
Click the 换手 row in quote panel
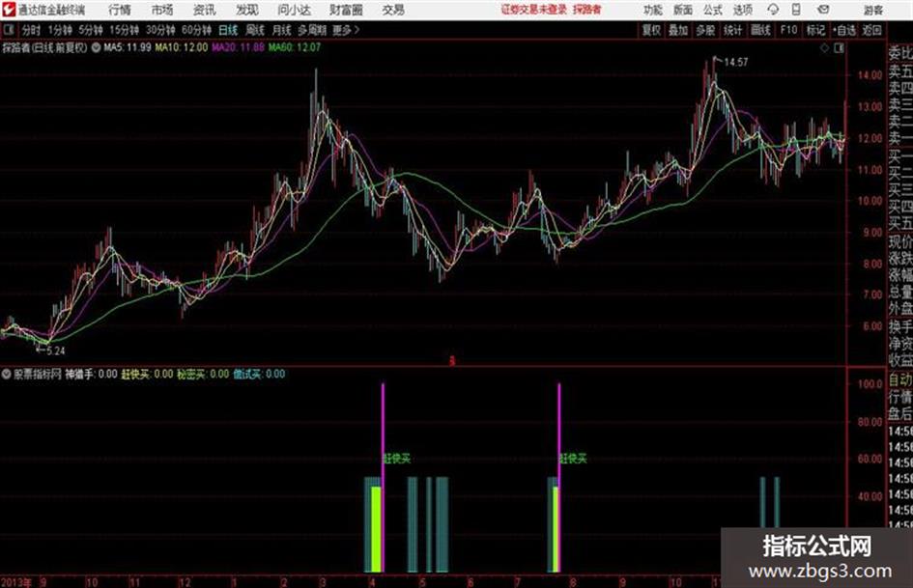(900, 326)
